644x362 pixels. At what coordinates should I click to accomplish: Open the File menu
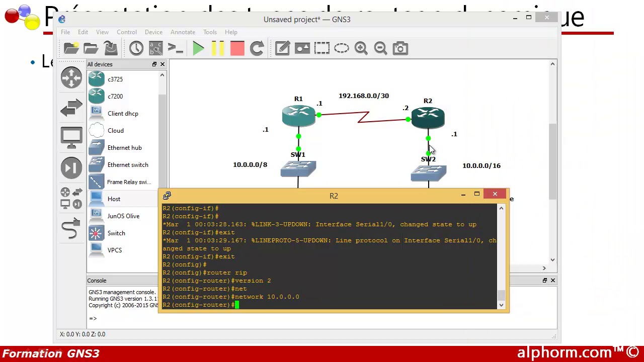point(65,32)
